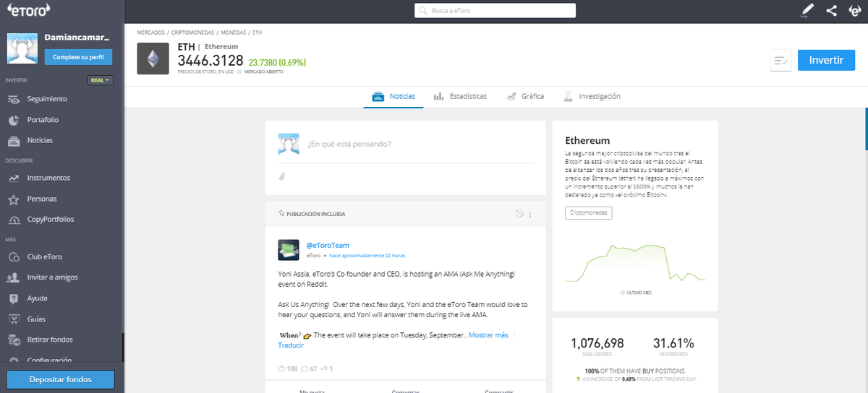868x393 pixels.
Task: Click the Guías presentation icon
Action: point(13,319)
